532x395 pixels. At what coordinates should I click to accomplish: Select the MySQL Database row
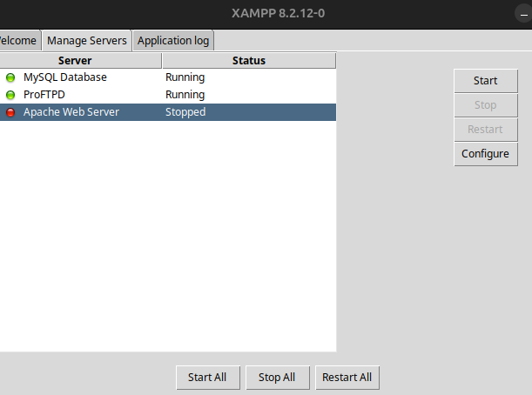tap(168, 77)
